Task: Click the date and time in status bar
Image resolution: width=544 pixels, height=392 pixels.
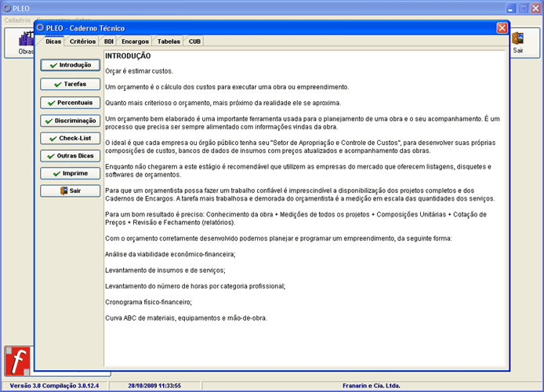Action: point(154,386)
